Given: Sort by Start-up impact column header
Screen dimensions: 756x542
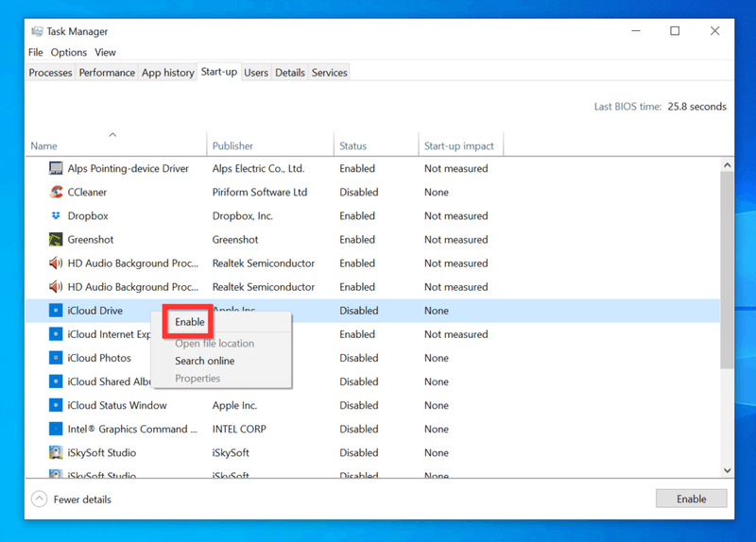Looking at the screenshot, I should [x=461, y=145].
